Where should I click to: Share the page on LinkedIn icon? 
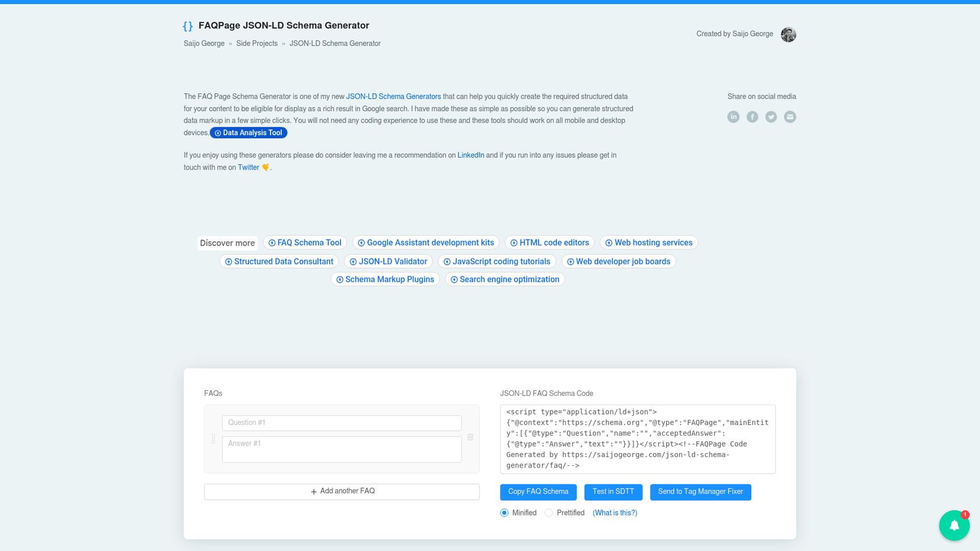pos(733,117)
